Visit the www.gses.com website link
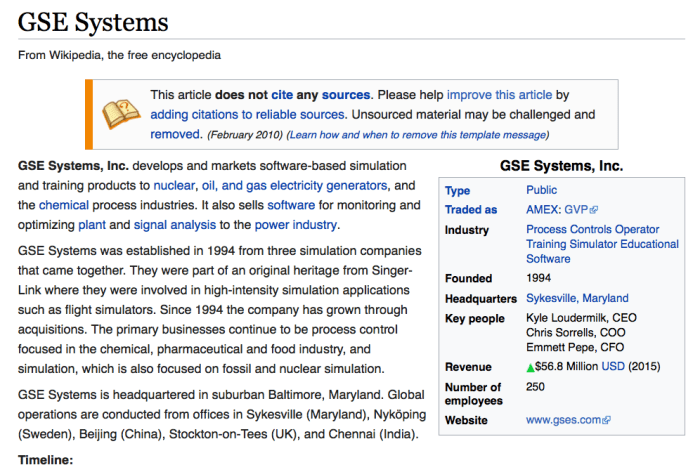The height and width of the screenshot is (472, 700). (x=563, y=421)
